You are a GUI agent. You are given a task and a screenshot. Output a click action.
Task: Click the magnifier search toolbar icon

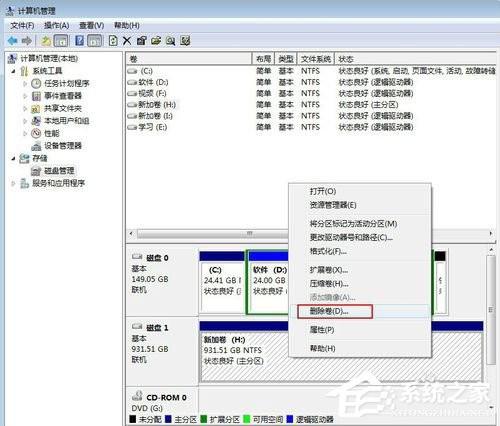170,41
